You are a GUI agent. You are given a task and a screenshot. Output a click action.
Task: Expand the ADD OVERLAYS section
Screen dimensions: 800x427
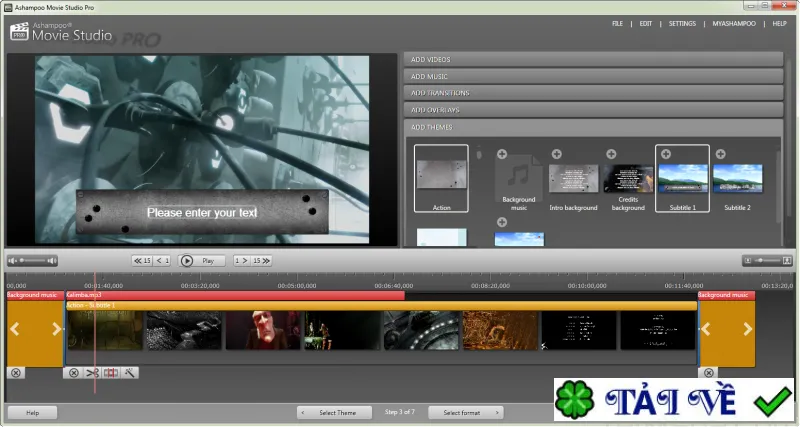pos(593,110)
